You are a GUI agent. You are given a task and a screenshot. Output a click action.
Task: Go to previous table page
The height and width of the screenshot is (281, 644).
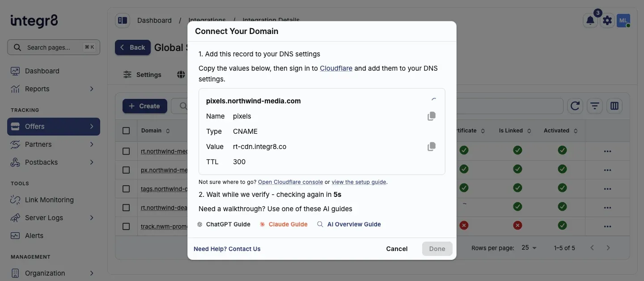pos(592,248)
